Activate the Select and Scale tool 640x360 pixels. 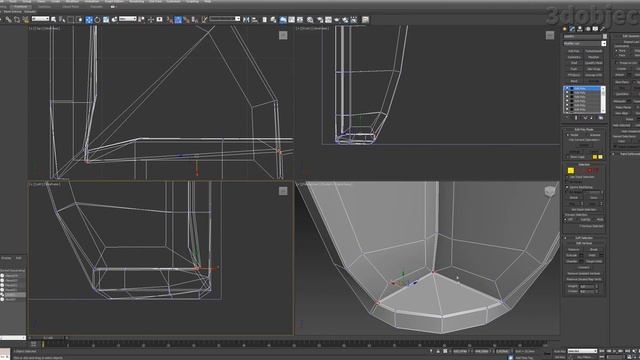coord(106,20)
